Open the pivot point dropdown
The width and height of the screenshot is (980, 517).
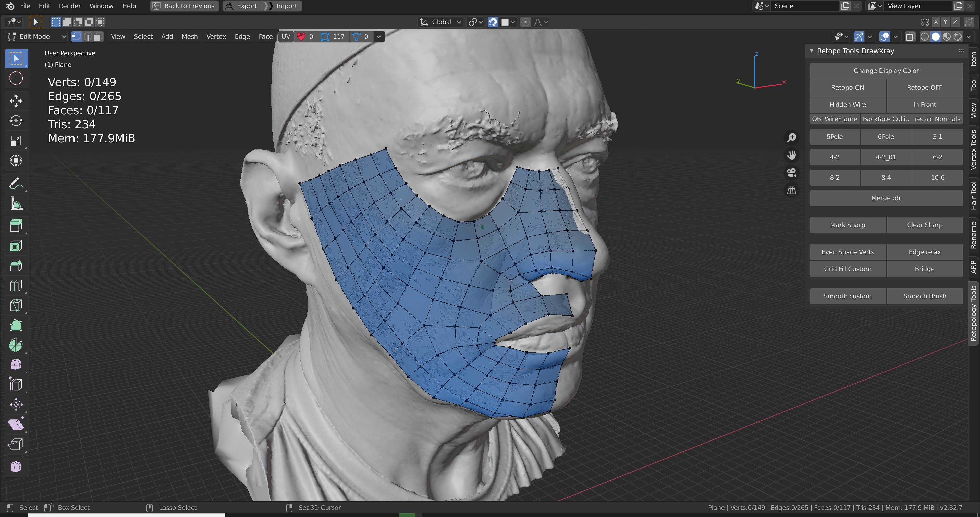pyautogui.click(x=475, y=22)
